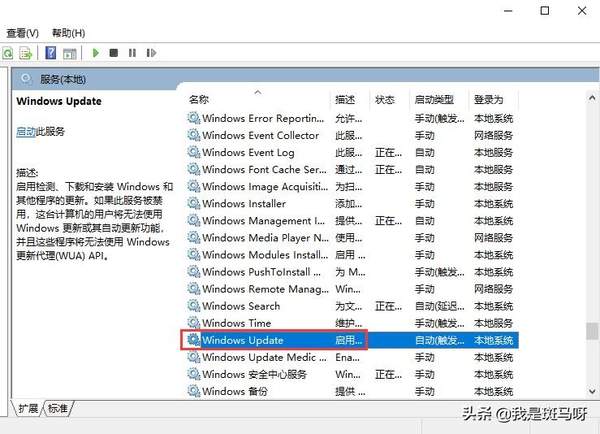
Task: Click 自动(延迟... startup type of Windows Search
Action: 439,306
